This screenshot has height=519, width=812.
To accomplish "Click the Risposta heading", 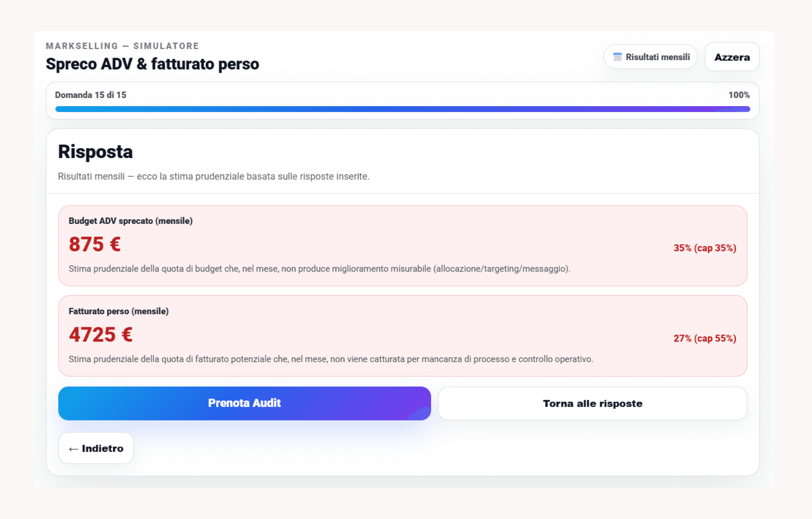I will click(x=96, y=152).
